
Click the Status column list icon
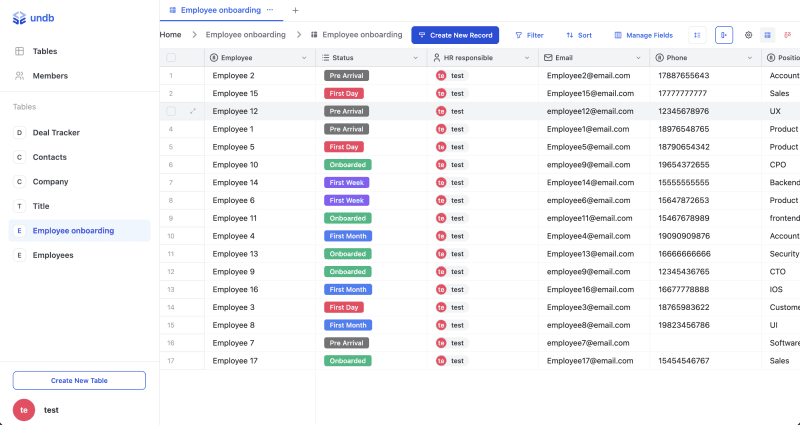pos(326,58)
